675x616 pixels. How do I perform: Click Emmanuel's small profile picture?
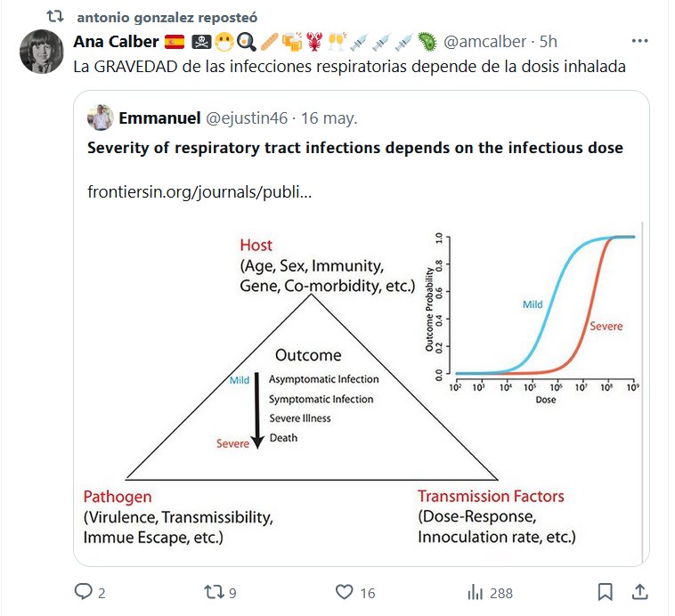(x=100, y=118)
